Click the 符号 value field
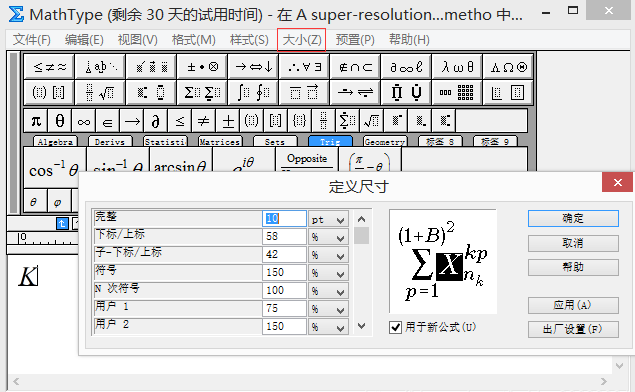This screenshot has height=392, width=635. tap(284, 273)
